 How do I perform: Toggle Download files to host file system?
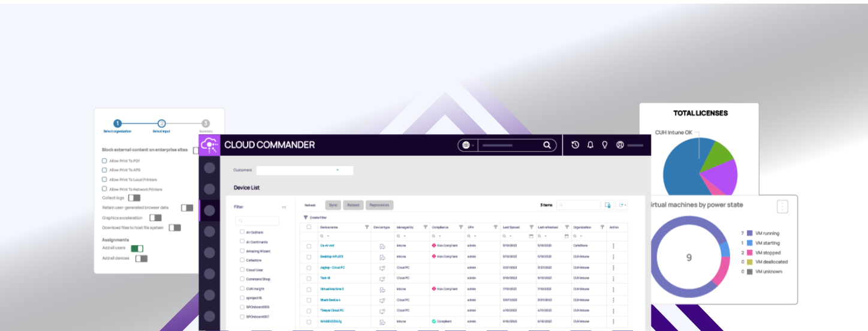coord(174,228)
